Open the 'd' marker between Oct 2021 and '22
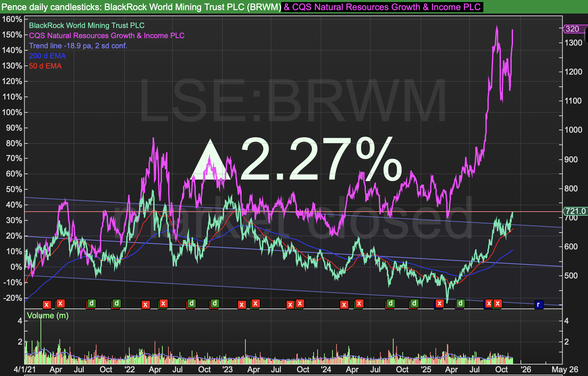The height and width of the screenshot is (376, 588). coord(116,303)
